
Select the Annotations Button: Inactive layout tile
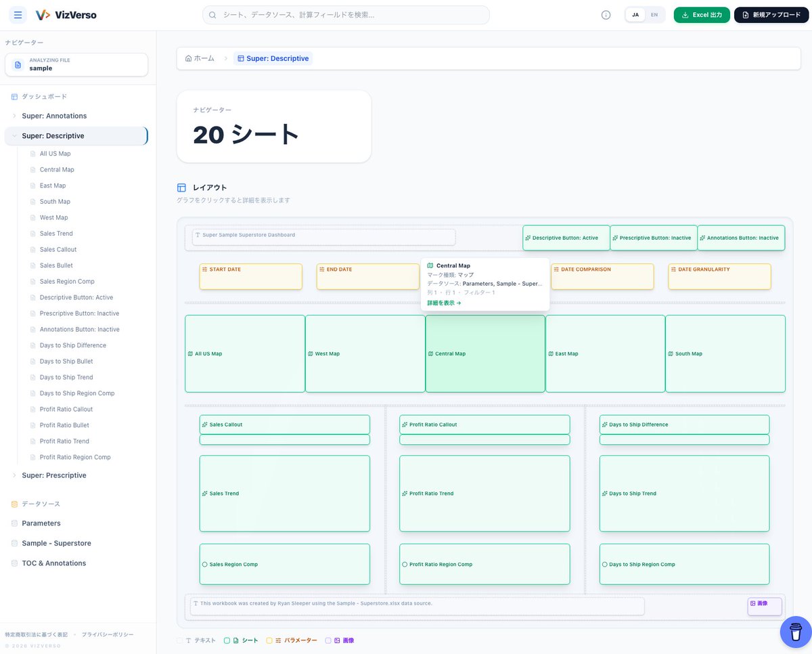(x=741, y=238)
